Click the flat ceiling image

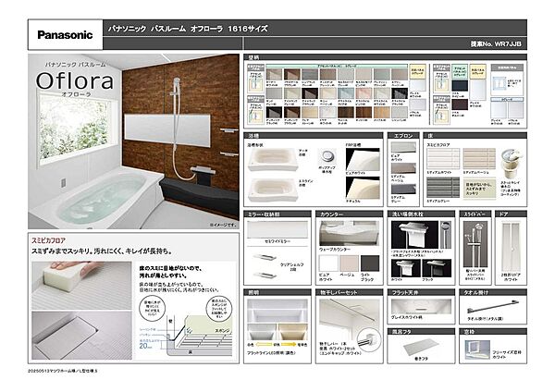(x=421, y=307)
